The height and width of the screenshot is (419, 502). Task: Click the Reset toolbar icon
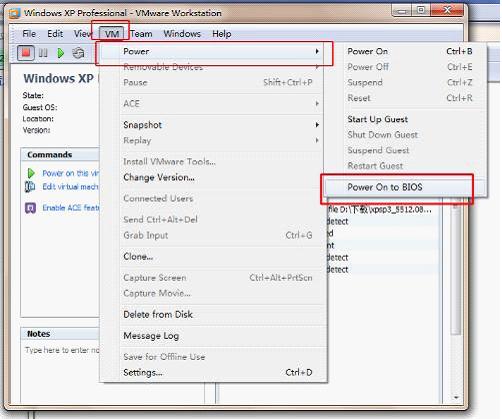(x=79, y=53)
